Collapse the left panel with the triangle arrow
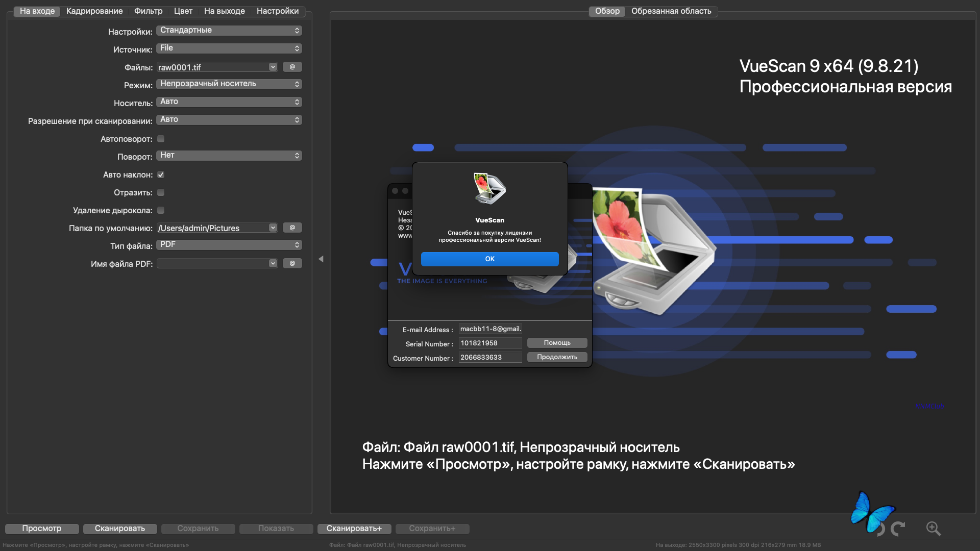Screen dimensions: 980x551 pyautogui.click(x=321, y=259)
